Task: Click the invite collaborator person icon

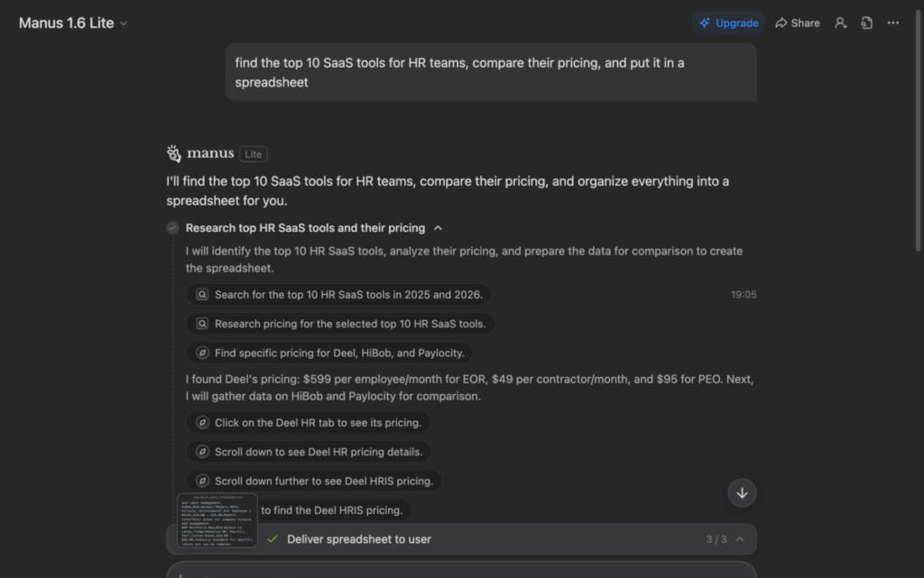Action: pos(840,23)
